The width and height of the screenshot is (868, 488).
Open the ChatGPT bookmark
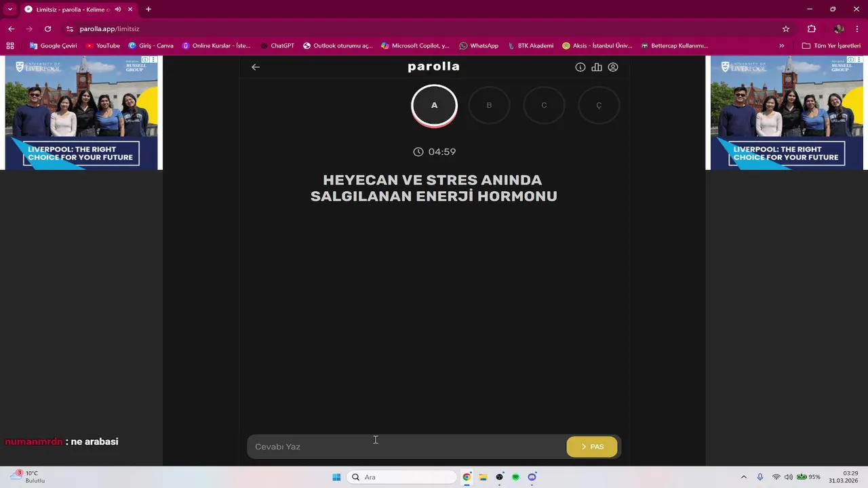tap(277, 46)
